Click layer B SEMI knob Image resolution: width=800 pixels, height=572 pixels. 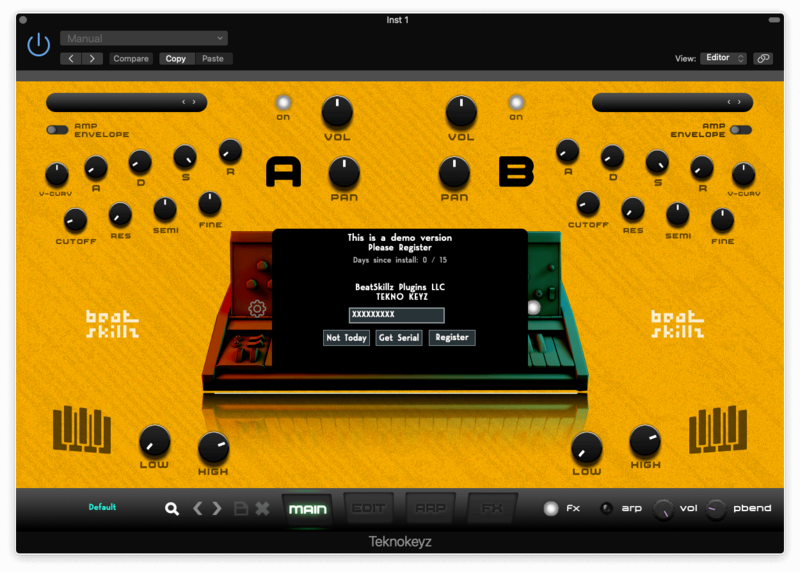[x=678, y=214]
